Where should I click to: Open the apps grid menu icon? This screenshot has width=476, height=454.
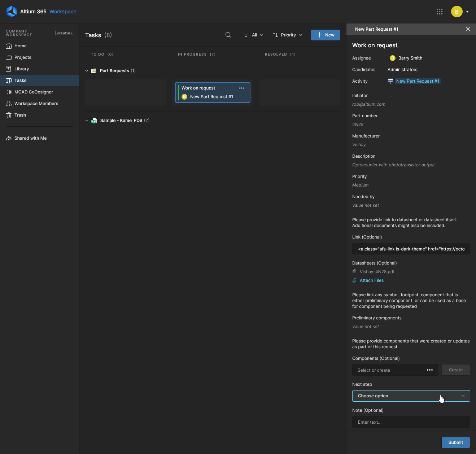point(439,12)
